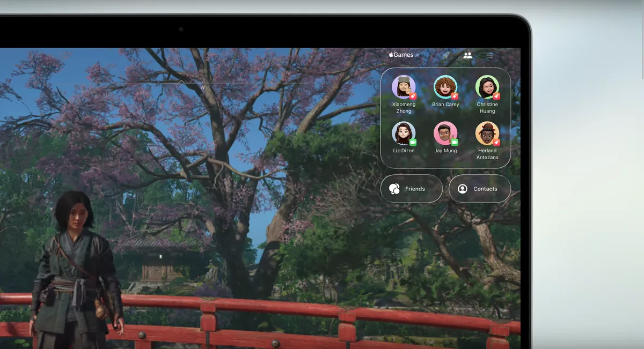Tap rocket badge on Brian Carey's avatar
The image size is (644, 349).
[x=455, y=96]
